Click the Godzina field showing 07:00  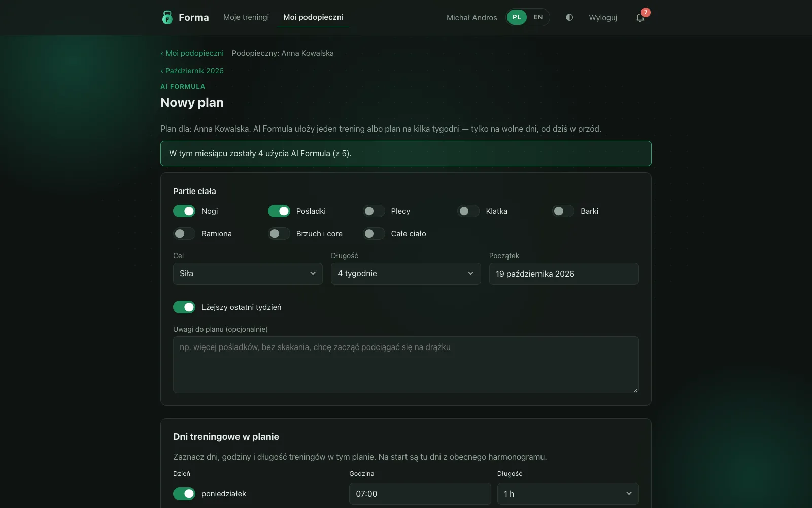point(420,494)
